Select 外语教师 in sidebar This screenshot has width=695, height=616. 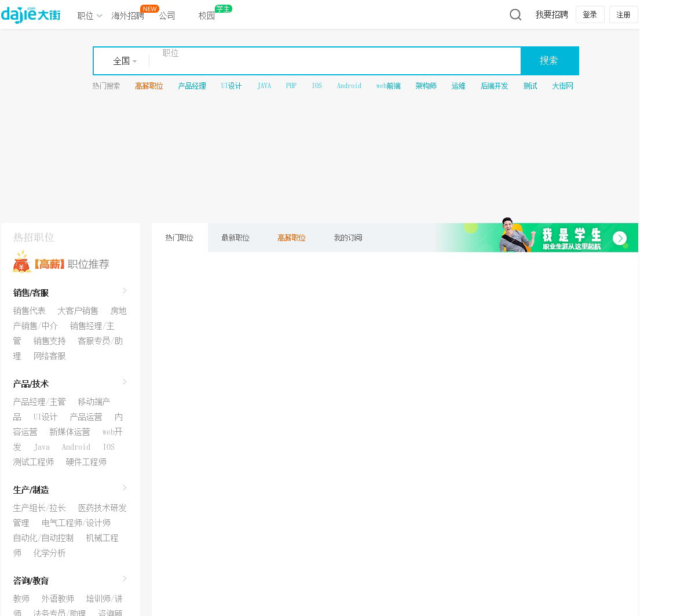(57, 599)
